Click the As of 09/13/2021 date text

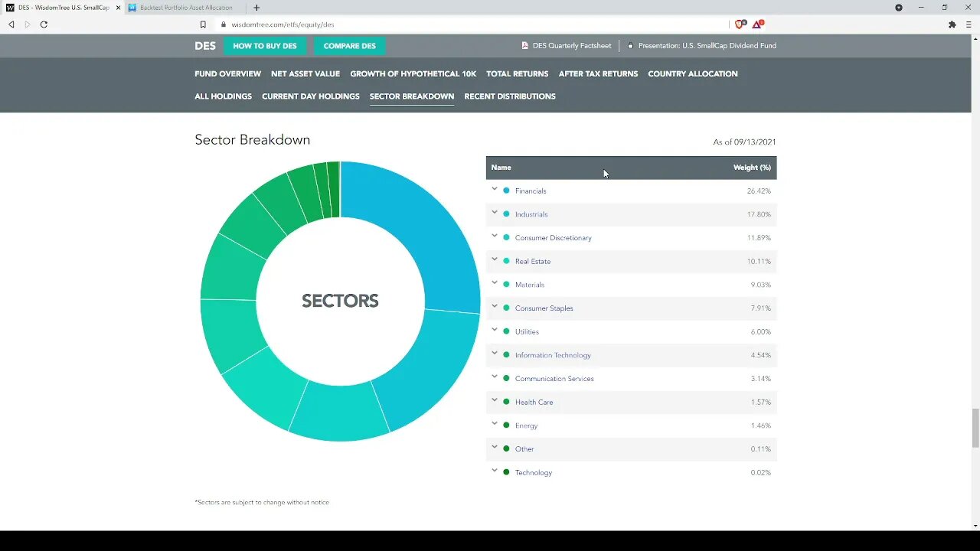pos(744,142)
